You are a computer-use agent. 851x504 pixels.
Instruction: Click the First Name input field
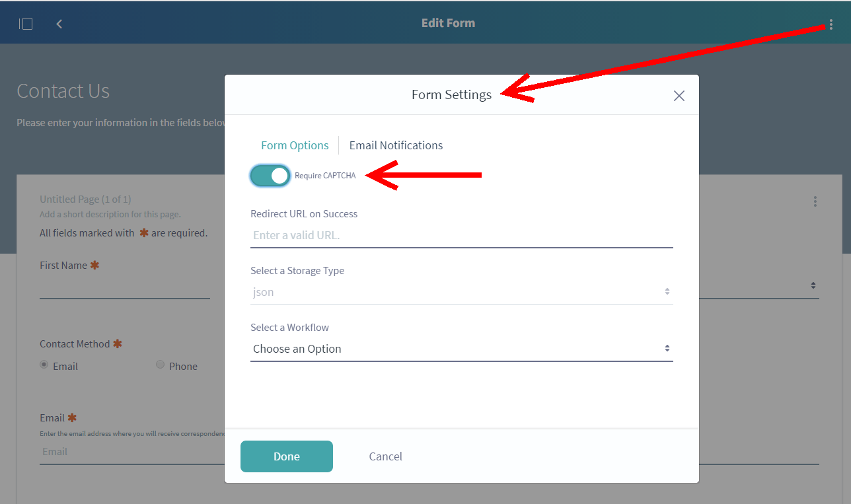click(x=124, y=288)
